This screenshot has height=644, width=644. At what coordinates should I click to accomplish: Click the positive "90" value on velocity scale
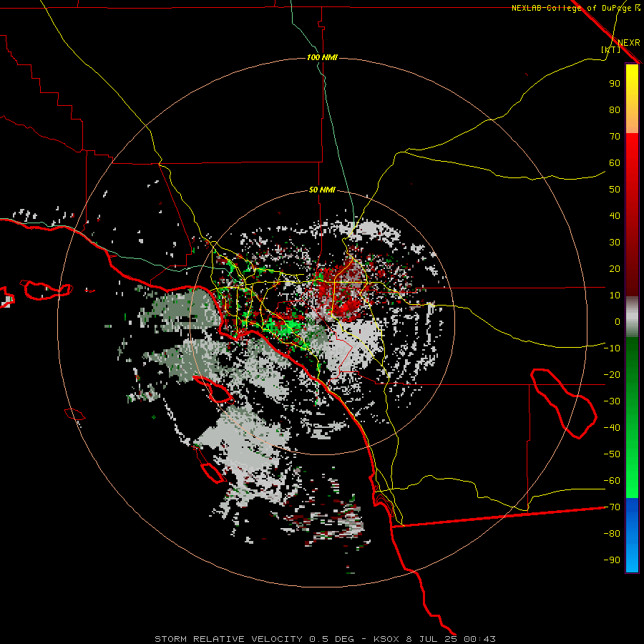point(615,84)
